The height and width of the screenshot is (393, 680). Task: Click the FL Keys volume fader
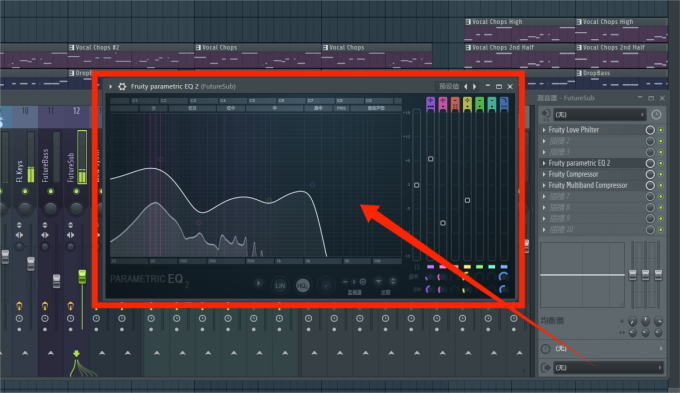coord(31,264)
